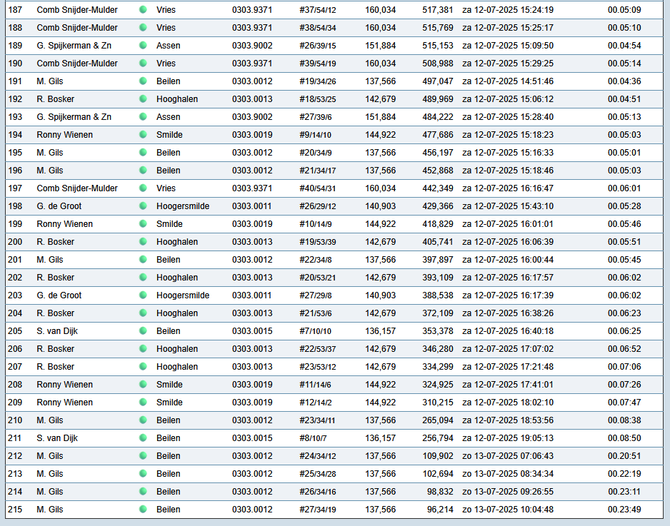Click rank number 215
This screenshot has width=670, height=526.
15,509
